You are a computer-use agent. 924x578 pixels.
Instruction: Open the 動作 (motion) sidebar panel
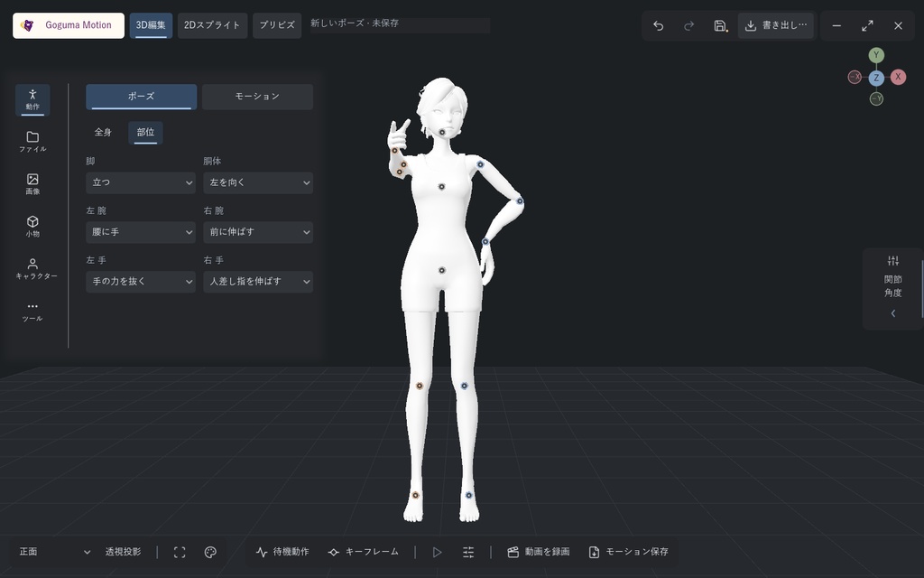(x=32, y=99)
